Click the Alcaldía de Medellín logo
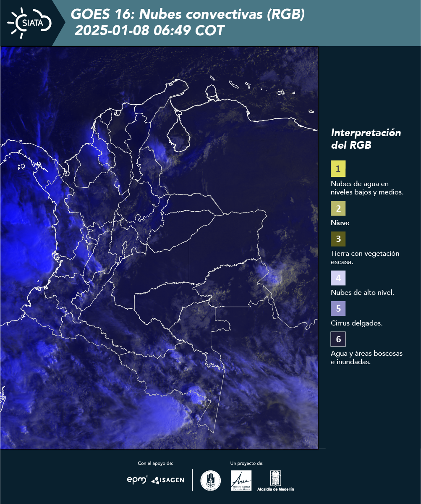The height and width of the screenshot is (504, 421). click(276, 480)
